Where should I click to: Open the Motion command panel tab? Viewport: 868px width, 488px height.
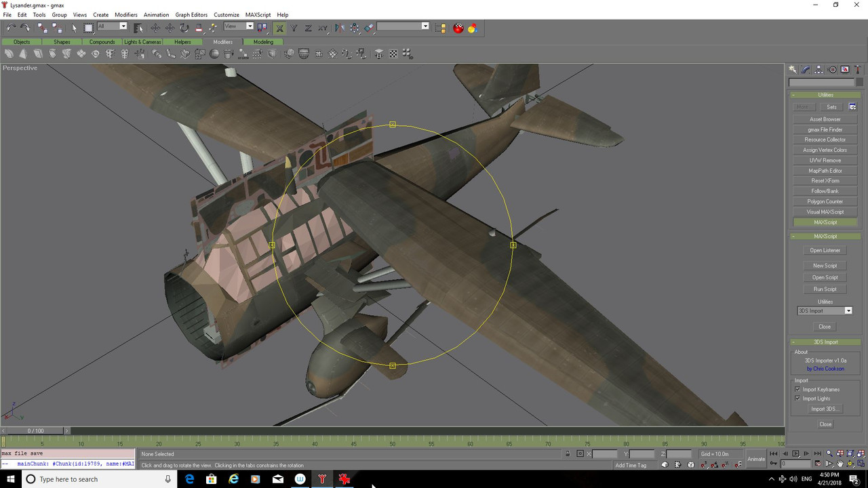pyautogui.click(x=832, y=69)
